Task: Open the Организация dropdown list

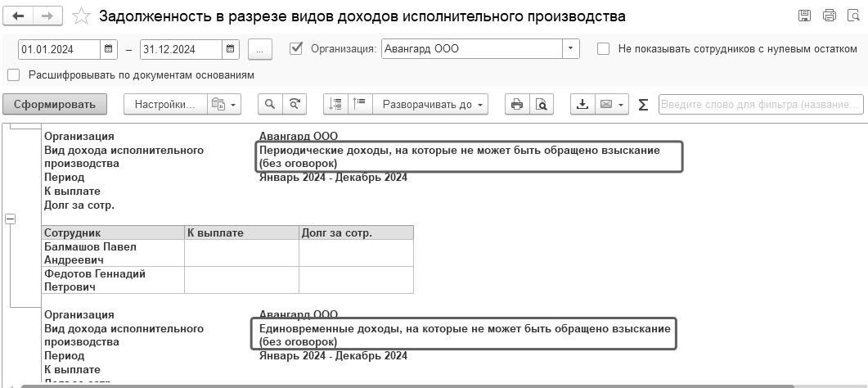Action: [x=571, y=49]
